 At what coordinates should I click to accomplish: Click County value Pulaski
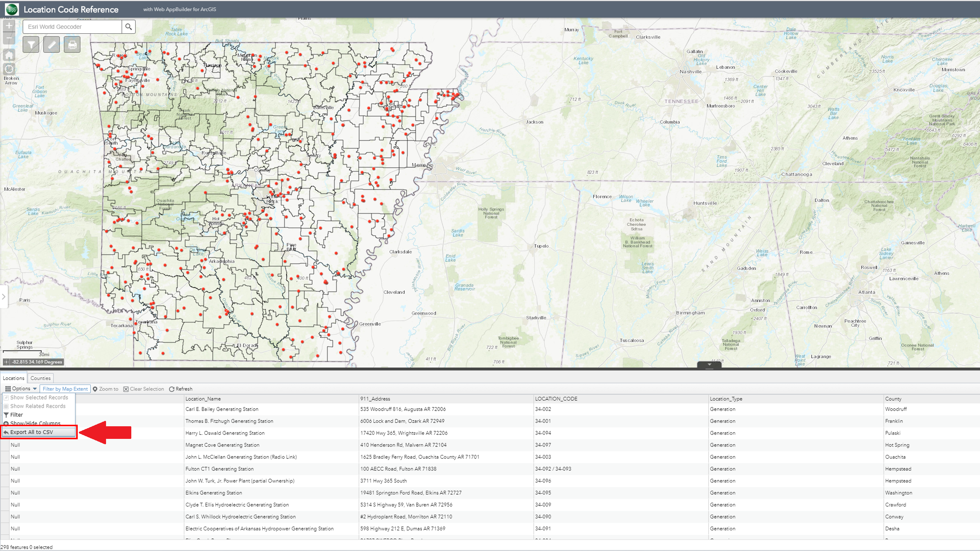point(892,433)
